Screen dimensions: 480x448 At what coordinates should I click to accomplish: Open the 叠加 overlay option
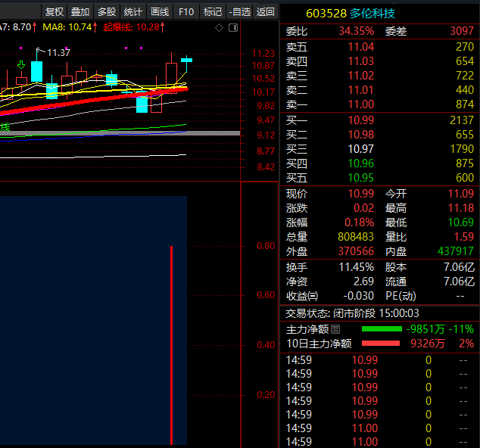coord(80,11)
